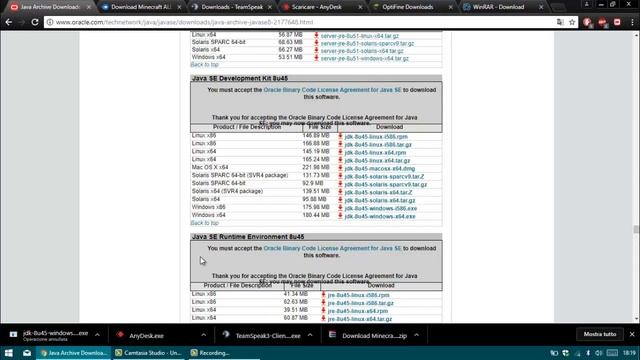Switch to Scaricare - AnyDesk tab

(x=317, y=7)
